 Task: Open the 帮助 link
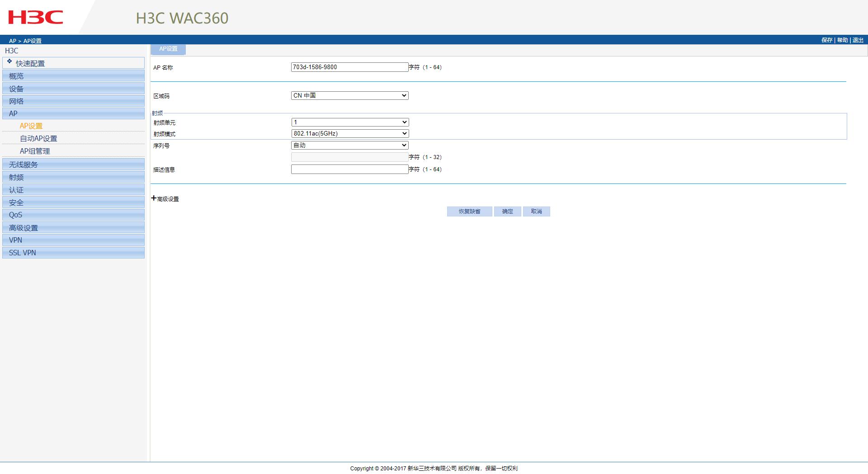[842, 40]
